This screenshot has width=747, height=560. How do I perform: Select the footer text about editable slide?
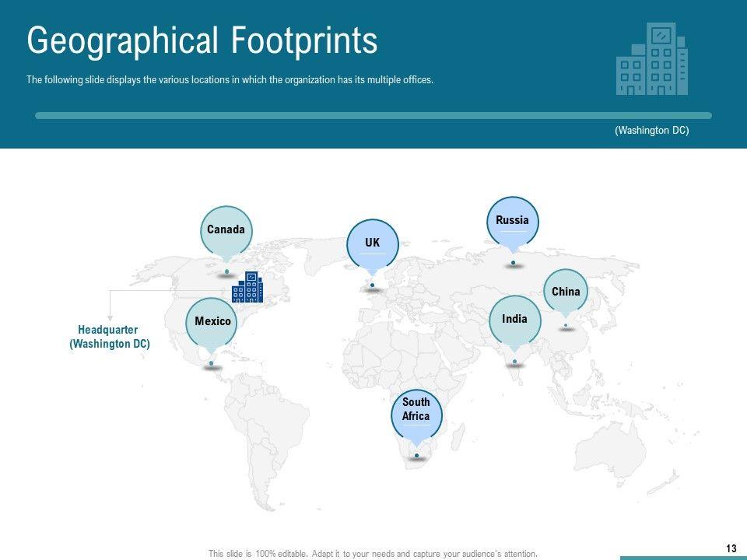(373, 554)
